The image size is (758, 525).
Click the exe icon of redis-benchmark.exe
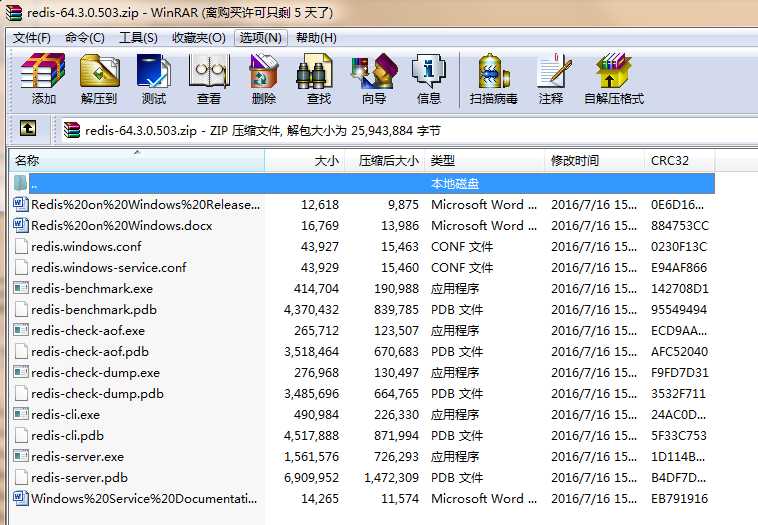click(x=21, y=288)
